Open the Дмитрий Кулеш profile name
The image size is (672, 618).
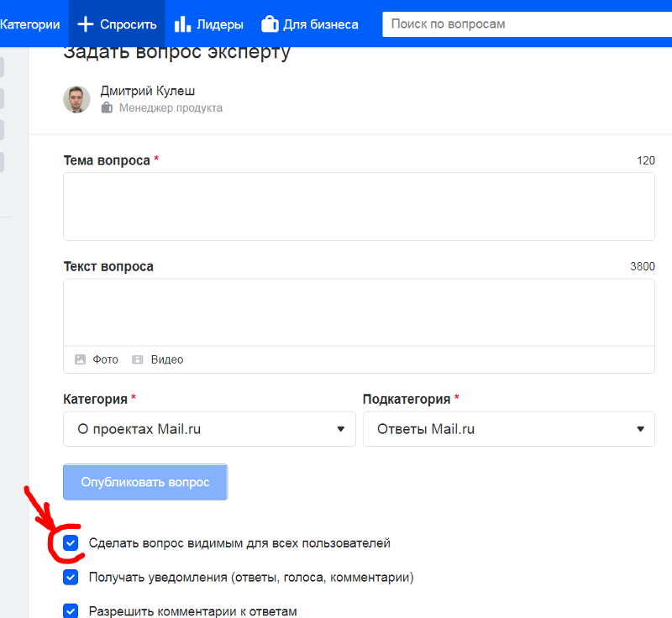pyautogui.click(x=148, y=91)
